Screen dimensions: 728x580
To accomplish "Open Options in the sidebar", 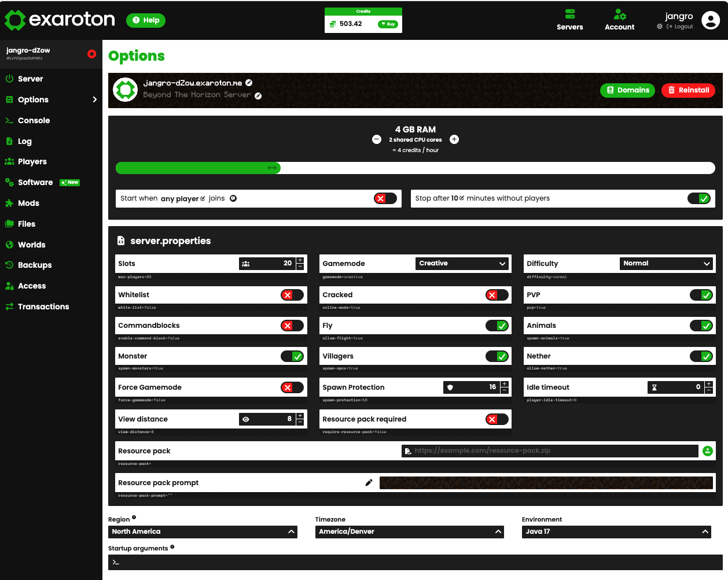I will [51, 99].
